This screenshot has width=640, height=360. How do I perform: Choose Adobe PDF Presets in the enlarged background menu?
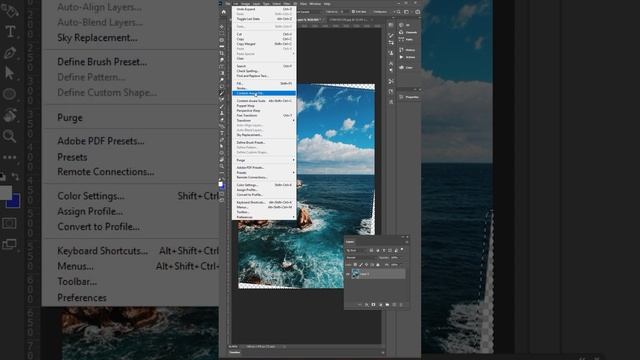point(100,141)
